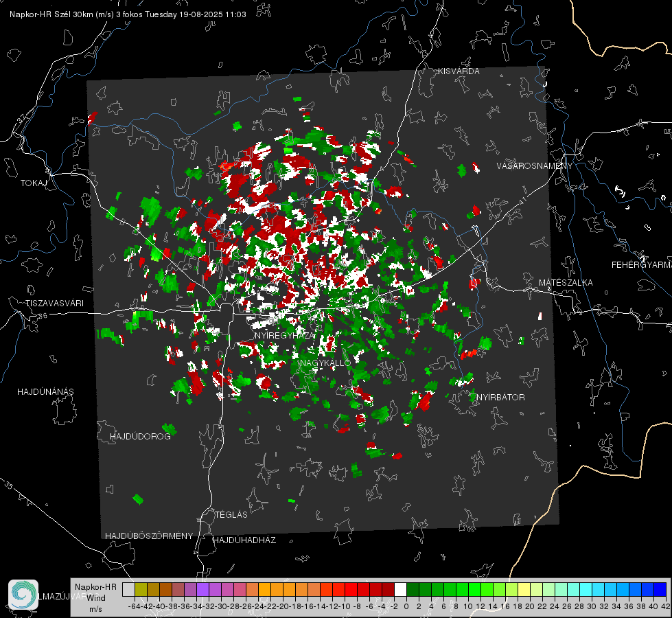Click the 'KISVÁRDA' town label

point(459,71)
